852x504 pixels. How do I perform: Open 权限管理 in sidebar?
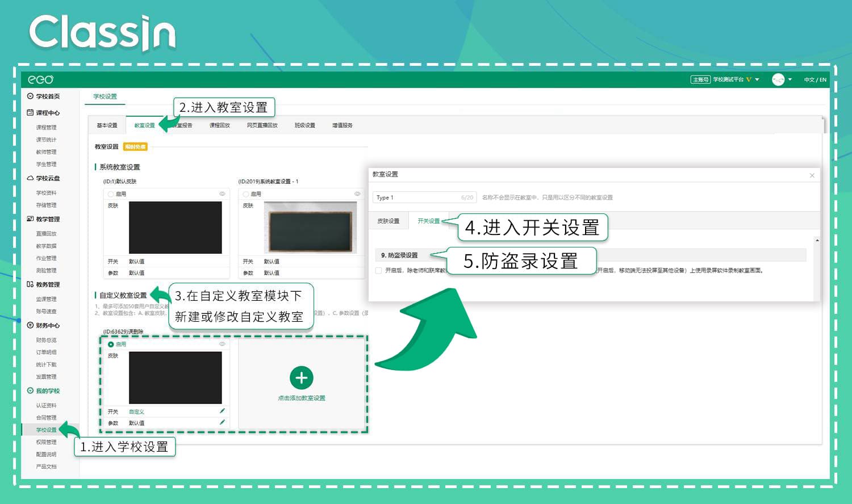[x=46, y=442]
